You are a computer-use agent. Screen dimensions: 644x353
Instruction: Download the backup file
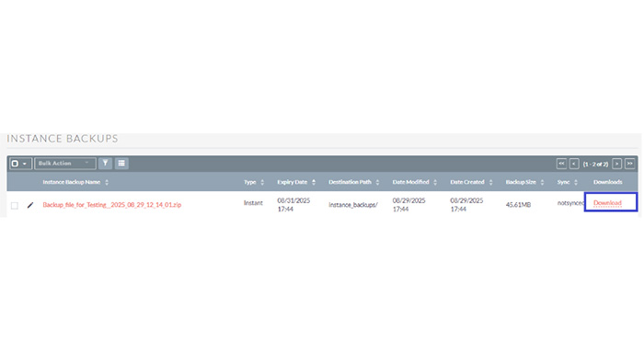pyautogui.click(x=607, y=203)
